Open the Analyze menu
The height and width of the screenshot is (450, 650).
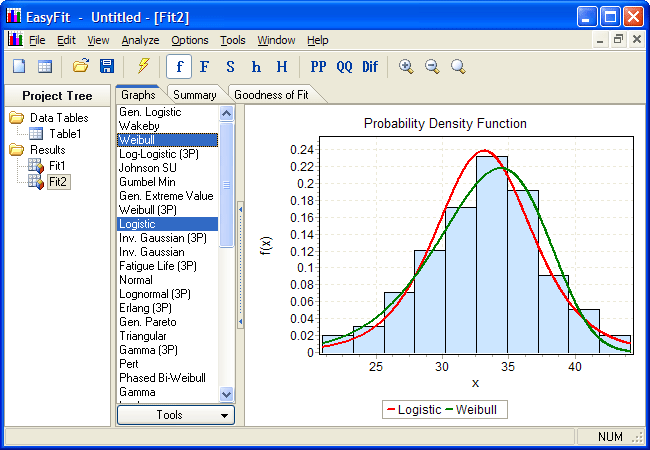[x=140, y=40]
